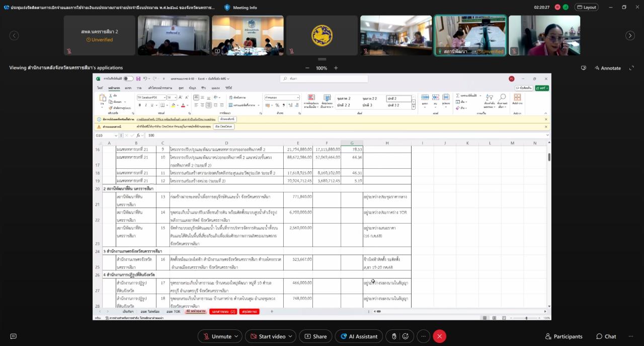This screenshot has width=644, height=346.
Task: Open Meeting Info
Action: point(240,8)
